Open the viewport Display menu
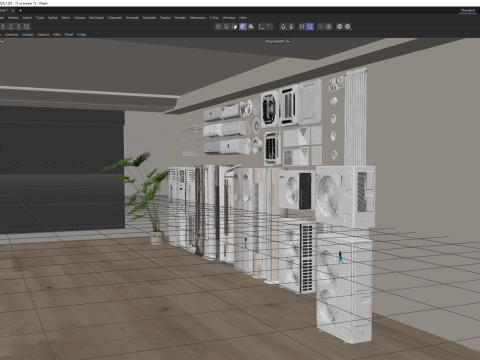Image resolution: width=480 pixels, height=360 pixels. point(28,35)
